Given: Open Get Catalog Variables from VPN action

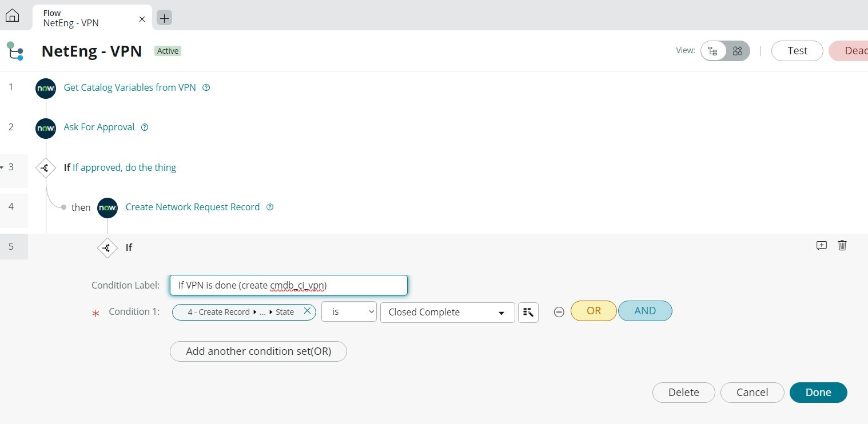Looking at the screenshot, I should pyautogui.click(x=130, y=87).
